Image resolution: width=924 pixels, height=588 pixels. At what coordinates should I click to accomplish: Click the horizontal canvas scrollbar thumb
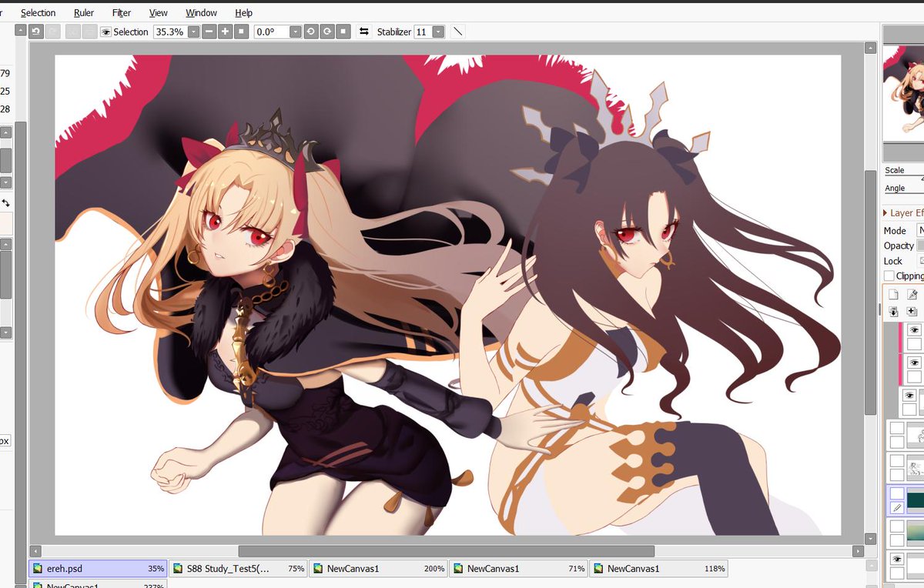click(x=446, y=551)
